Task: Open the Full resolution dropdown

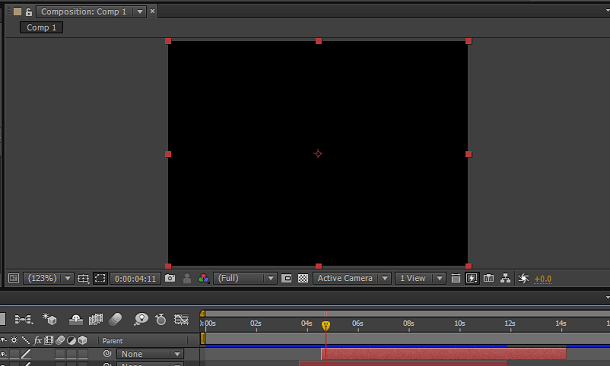Action: [x=245, y=278]
